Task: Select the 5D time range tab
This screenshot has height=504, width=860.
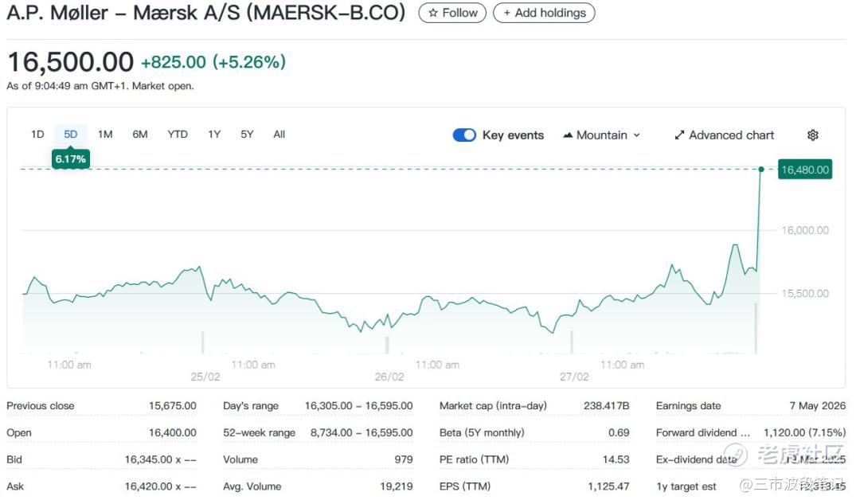Action: coord(71,135)
